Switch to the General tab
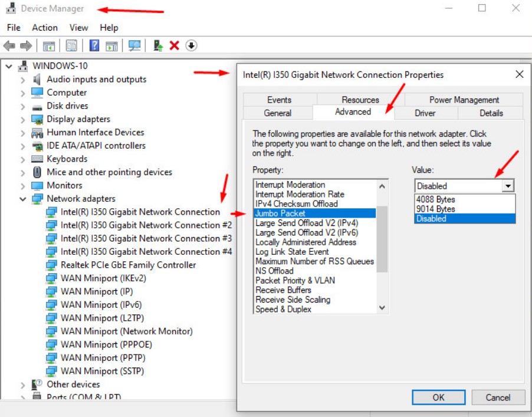This screenshot has height=417, width=532. [x=278, y=113]
